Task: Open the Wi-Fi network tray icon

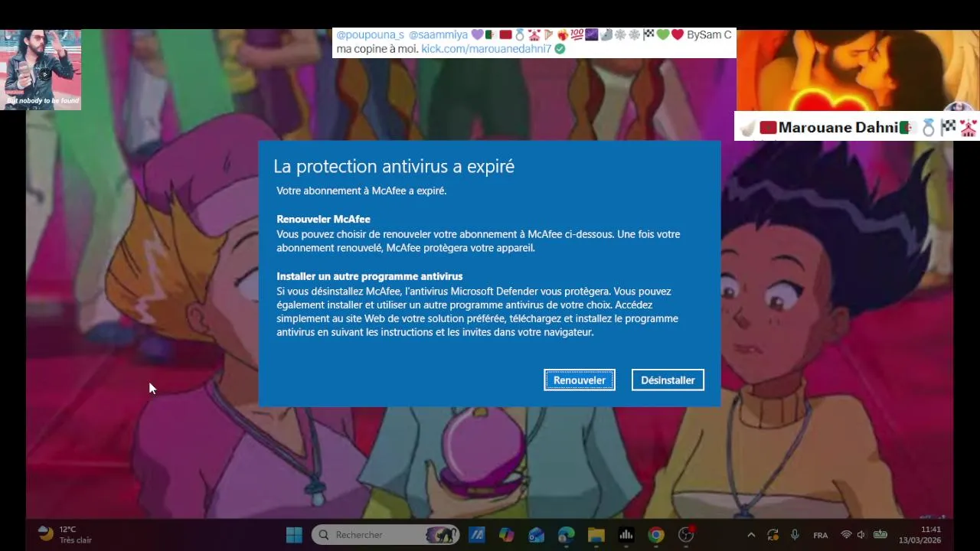Action: point(846,535)
